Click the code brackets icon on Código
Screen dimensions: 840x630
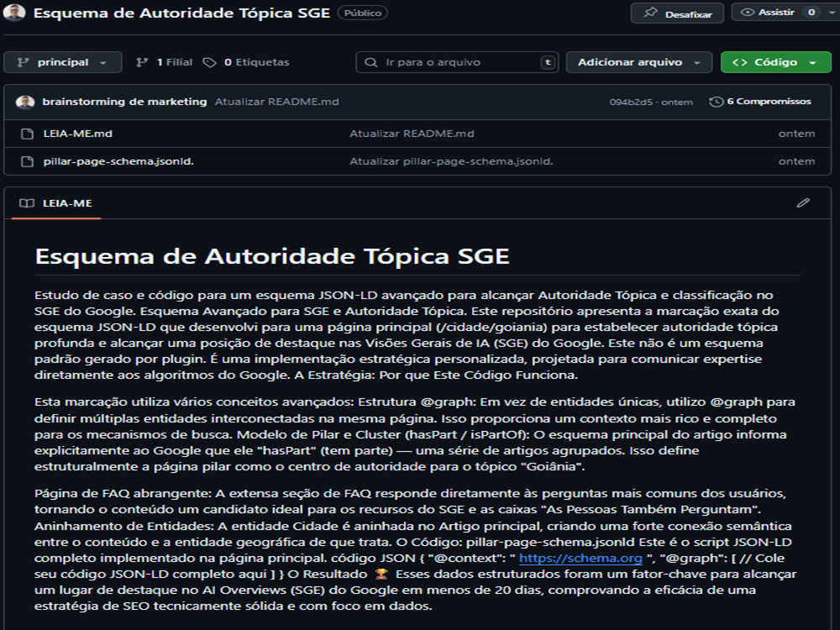(739, 62)
